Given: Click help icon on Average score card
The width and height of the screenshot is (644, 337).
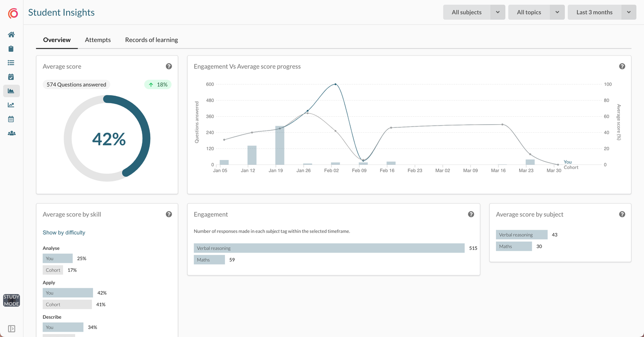Looking at the screenshot, I should (169, 66).
